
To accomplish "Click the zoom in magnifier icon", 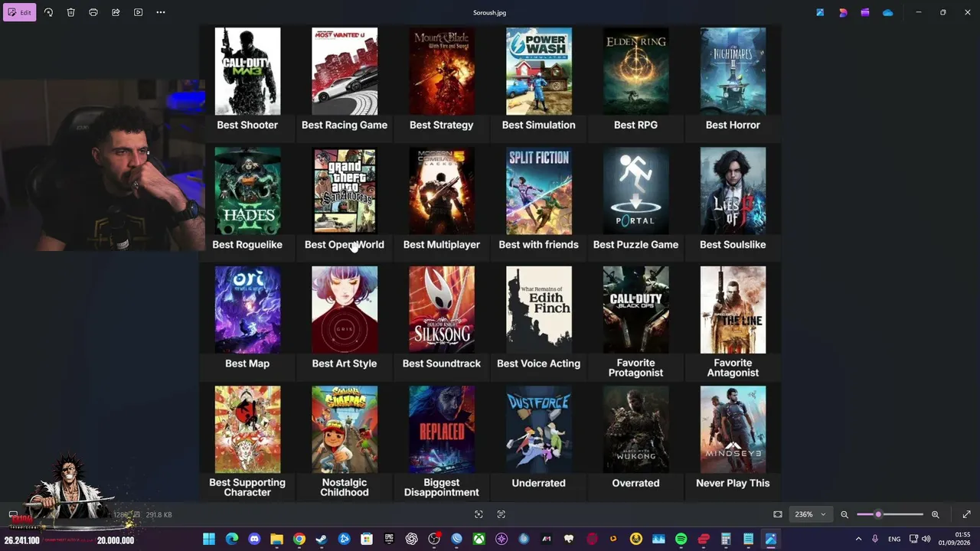I will pos(935,514).
